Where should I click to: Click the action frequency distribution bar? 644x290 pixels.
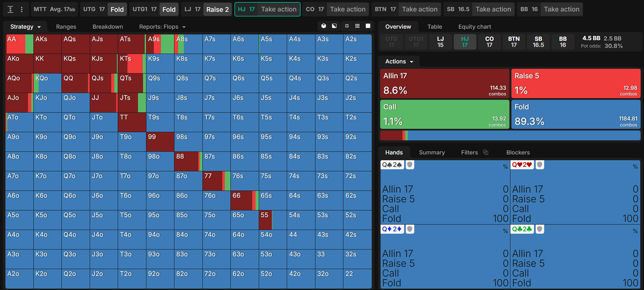(x=510, y=135)
